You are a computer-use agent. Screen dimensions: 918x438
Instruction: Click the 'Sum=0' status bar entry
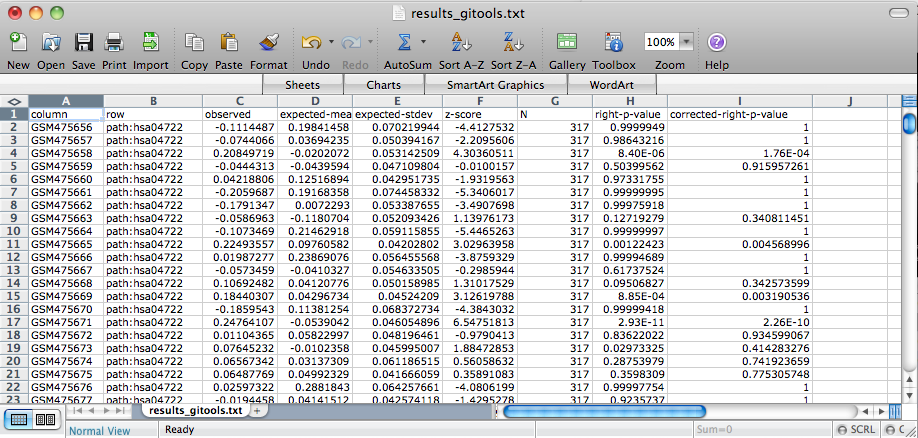714,430
